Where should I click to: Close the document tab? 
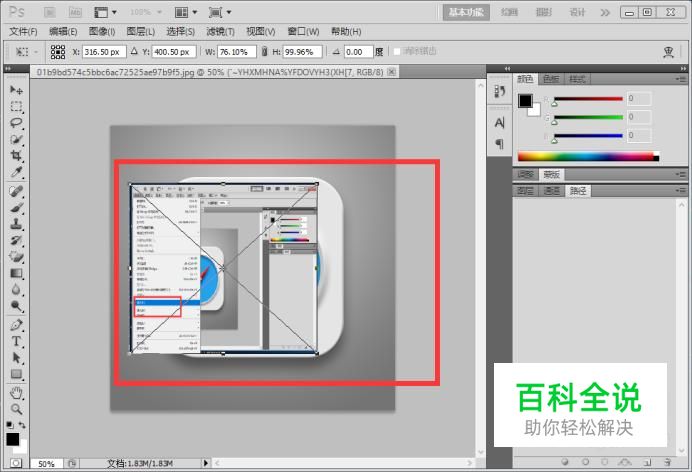point(391,72)
